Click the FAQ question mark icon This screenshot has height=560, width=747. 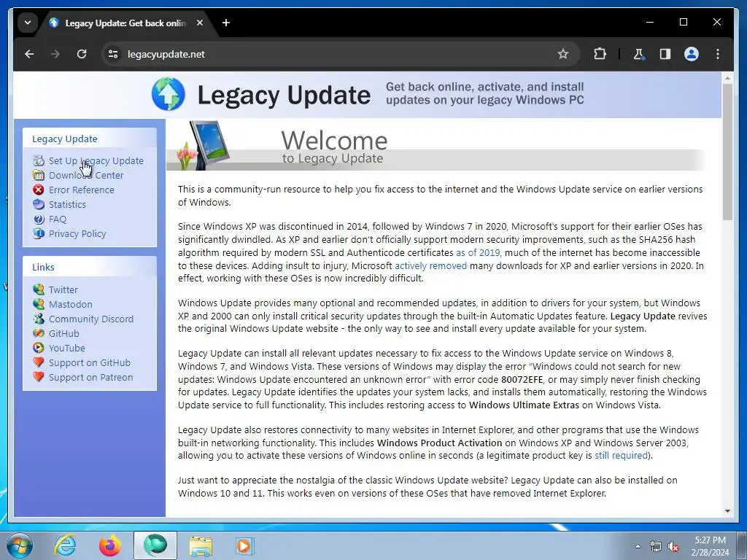39,219
